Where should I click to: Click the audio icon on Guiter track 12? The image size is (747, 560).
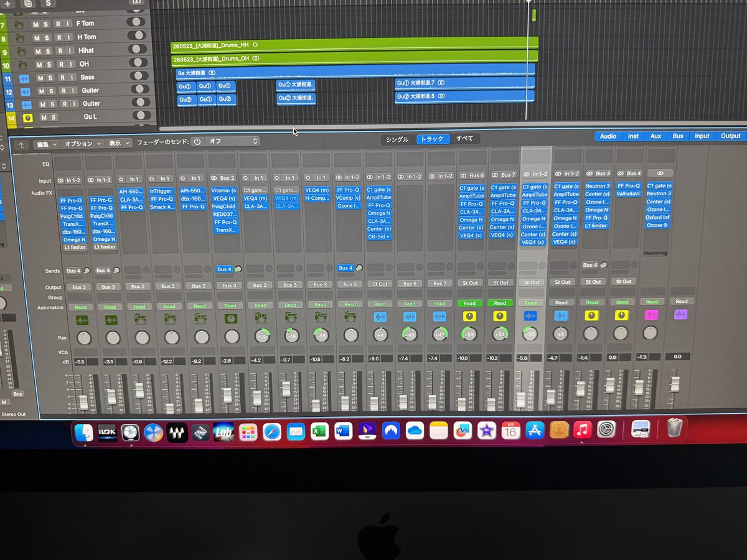click(x=26, y=91)
